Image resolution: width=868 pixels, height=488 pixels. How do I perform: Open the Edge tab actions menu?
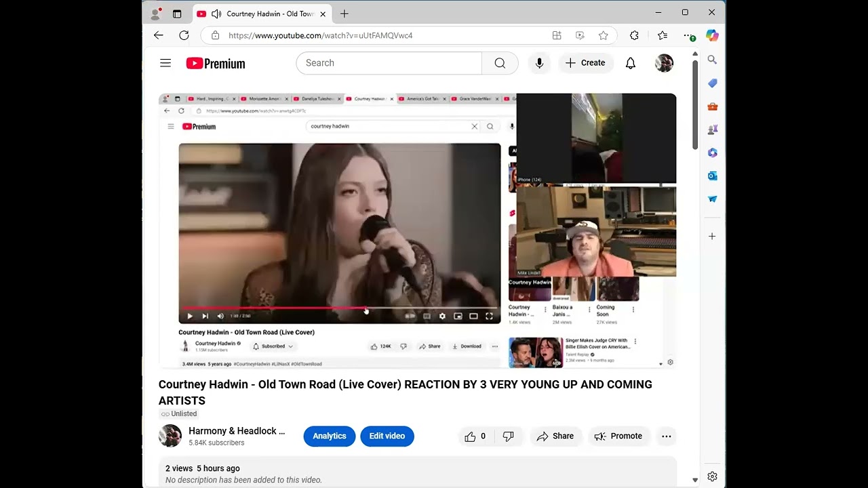(x=177, y=14)
